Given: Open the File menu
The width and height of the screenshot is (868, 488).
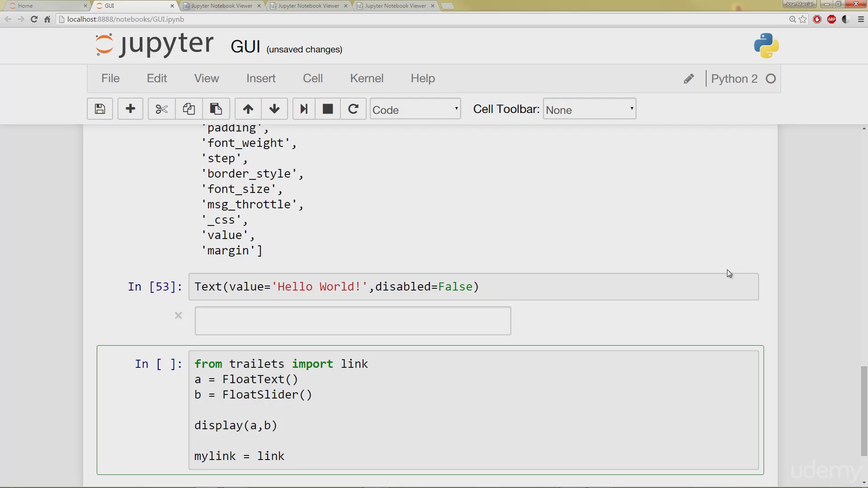Looking at the screenshot, I should tap(110, 79).
